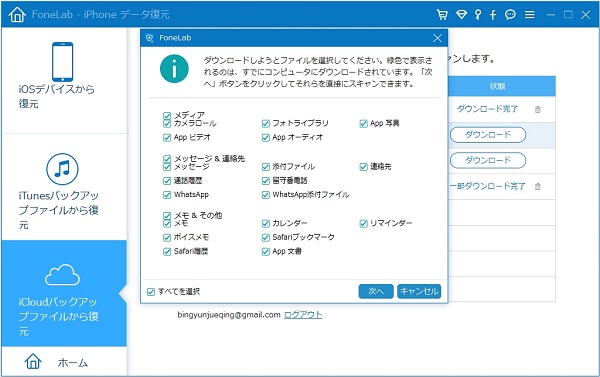
Task: Close the FoneLab dialog with X
Action: click(437, 38)
